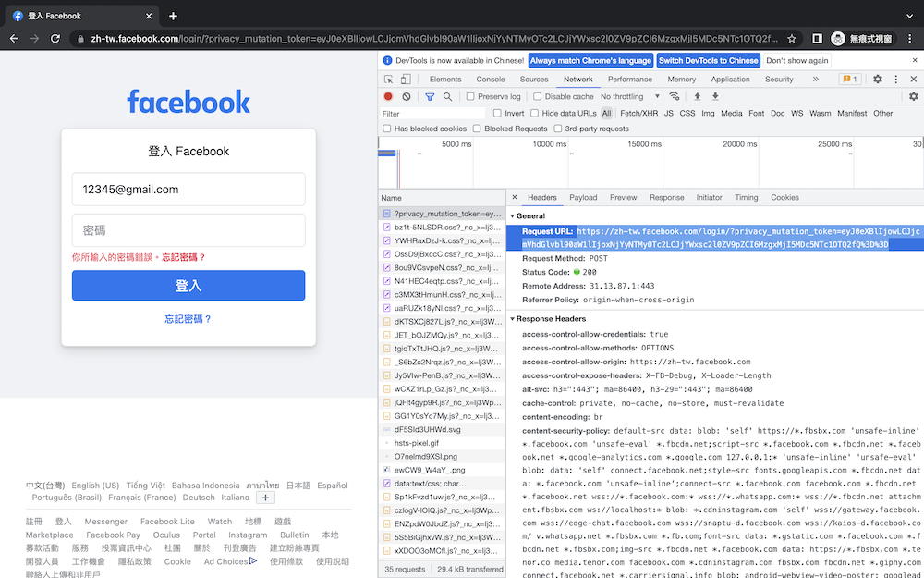
Task: Bookmark this page star icon
Action: click(x=792, y=38)
